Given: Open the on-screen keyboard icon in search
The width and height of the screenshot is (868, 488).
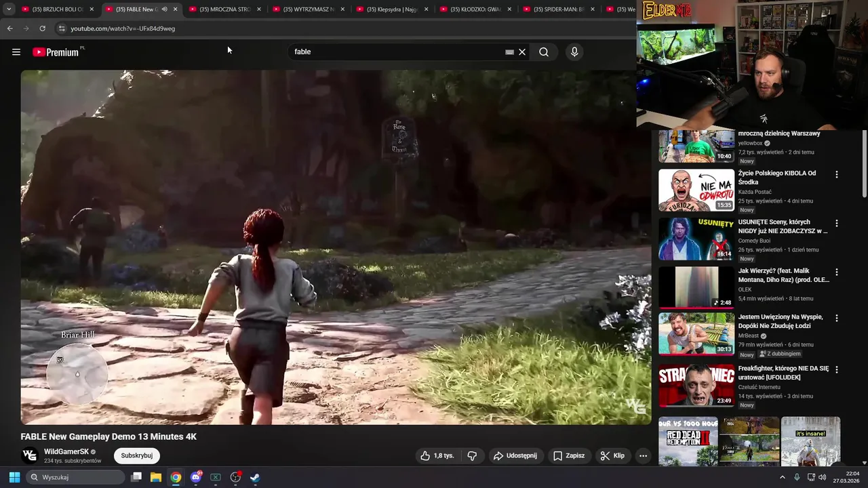Looking at the screenshot, I should coord(509,52).
